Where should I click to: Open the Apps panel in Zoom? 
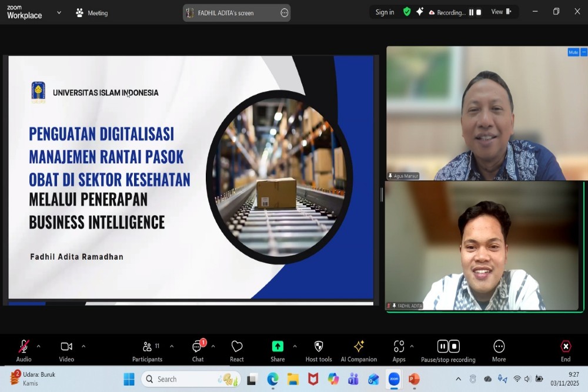tap(399, 346)
